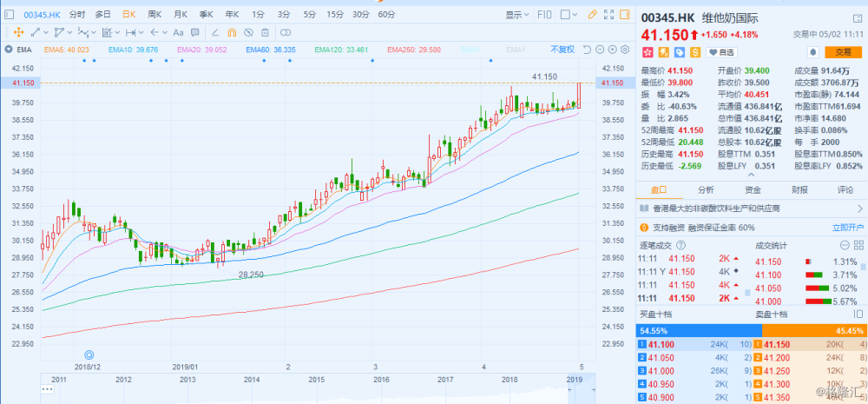This screenshot has width=868, height=404.
Task: Click the 立即开户 open account link
Action: (848, 227)
